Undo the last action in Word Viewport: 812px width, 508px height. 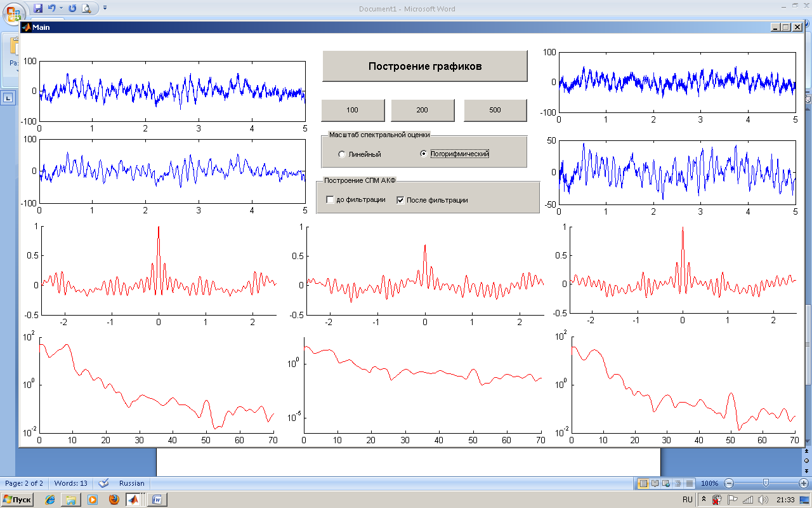coord(51,8)
